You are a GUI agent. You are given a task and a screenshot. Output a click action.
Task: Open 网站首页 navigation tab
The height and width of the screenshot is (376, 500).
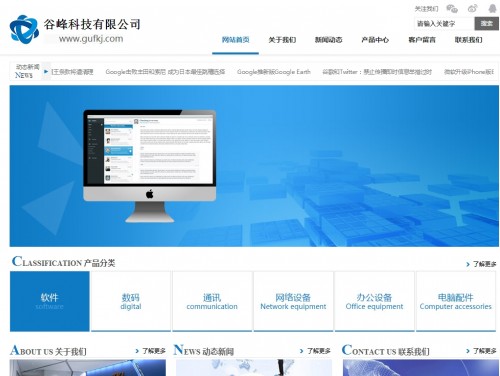click(235, 40)
